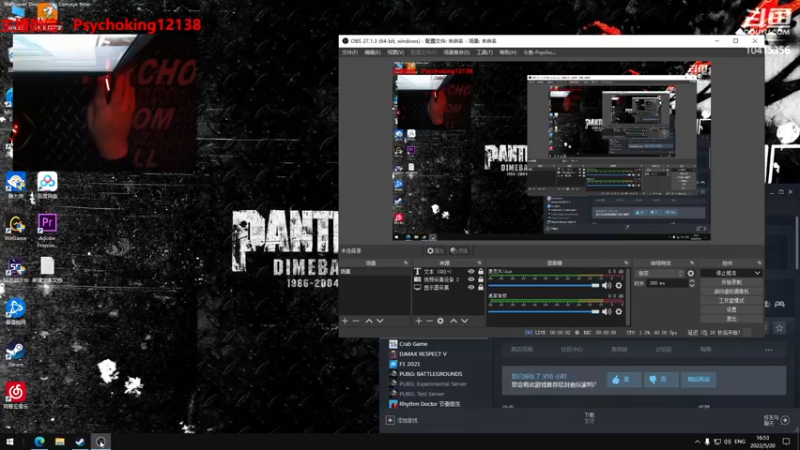Image resolution: width=800 pixels, height=450 pixels.
Task: Adjust the microphone/Aux volume slider
Action: [544, 286]
